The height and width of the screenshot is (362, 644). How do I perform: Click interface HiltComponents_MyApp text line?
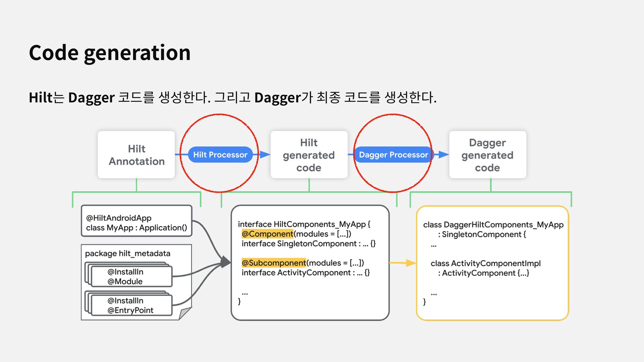[x=304, y=224]
